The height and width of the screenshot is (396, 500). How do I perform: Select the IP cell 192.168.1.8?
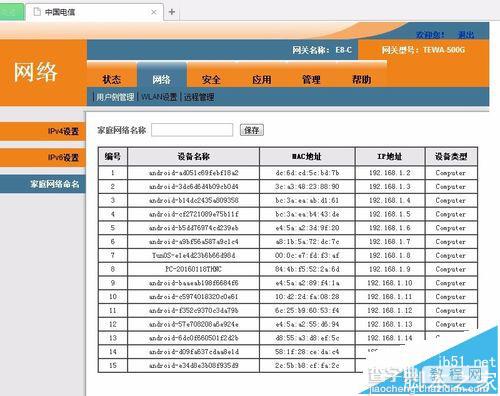[390, 255]
